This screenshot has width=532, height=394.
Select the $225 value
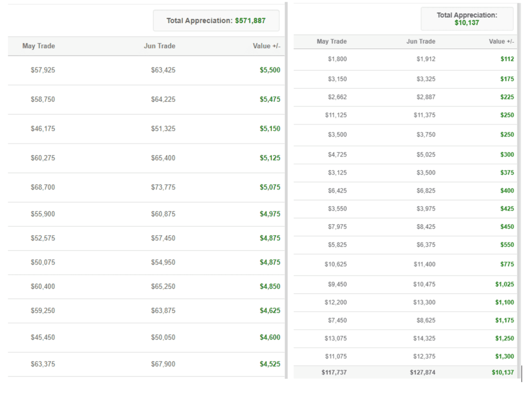click(507, 97)
